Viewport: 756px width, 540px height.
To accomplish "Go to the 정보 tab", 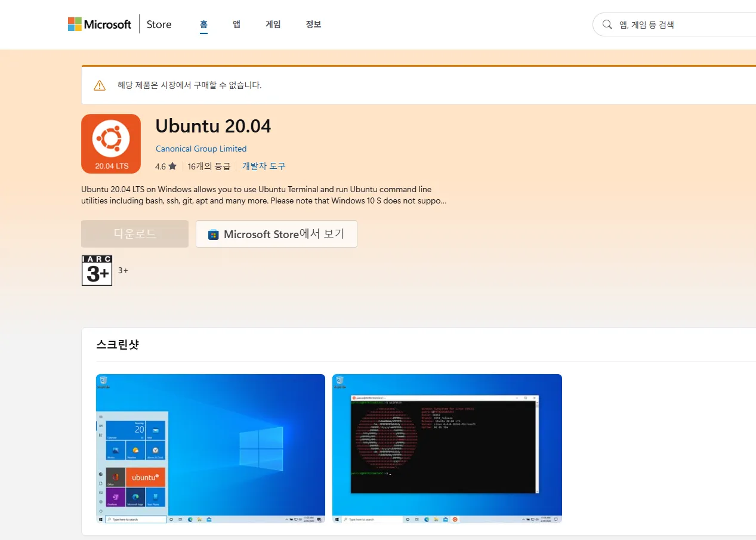I will click(313, 24).
